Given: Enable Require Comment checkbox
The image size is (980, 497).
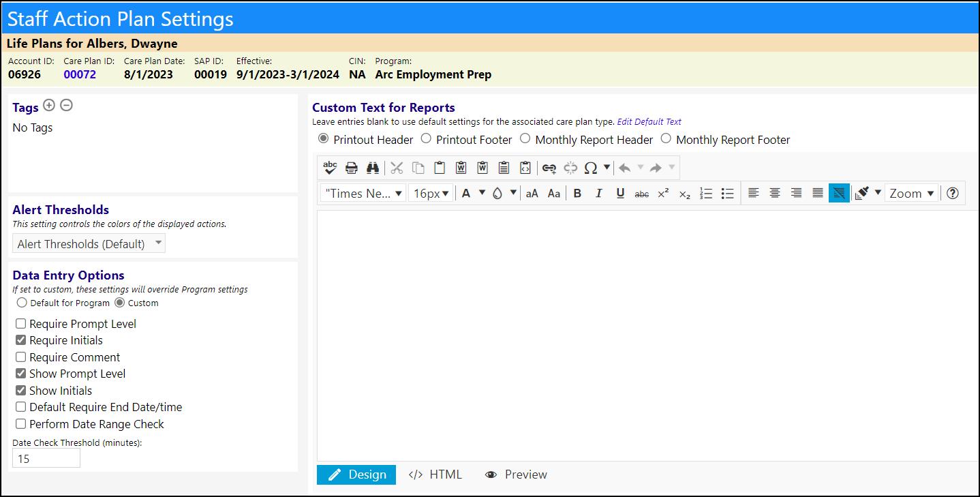Looking at the screenshot, I should (x=21, y=357).
